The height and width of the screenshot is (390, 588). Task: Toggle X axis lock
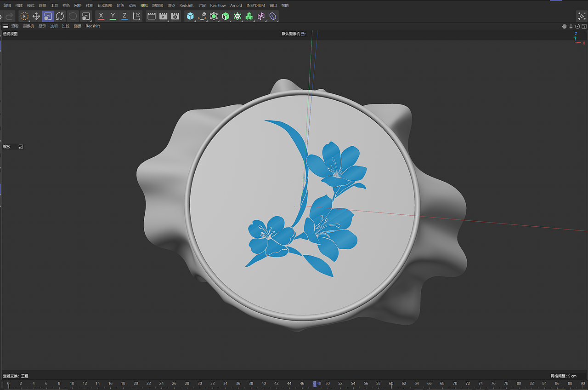click(x=101, y=16)
